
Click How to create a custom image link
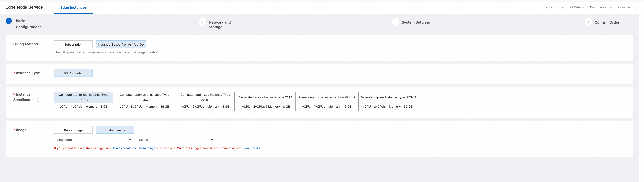pos(133,148)
